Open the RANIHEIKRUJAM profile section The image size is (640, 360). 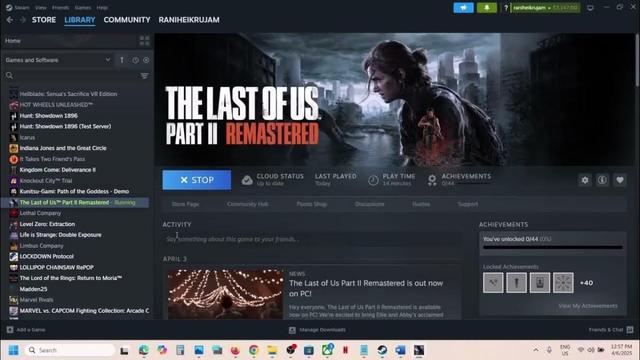[x=189, y=20]
